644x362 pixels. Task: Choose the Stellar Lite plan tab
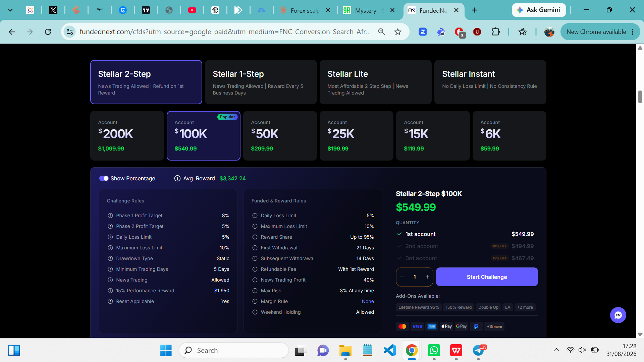coord(376,82)
